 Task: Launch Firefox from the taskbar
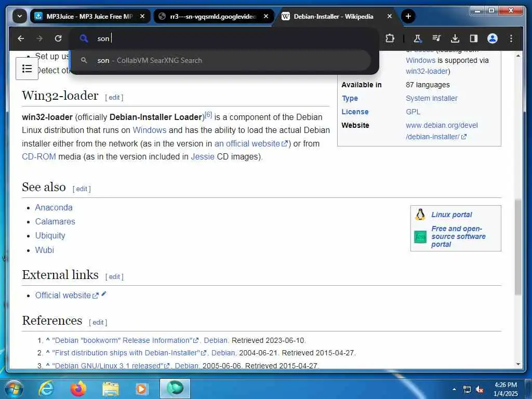click(x=78, y=389)
